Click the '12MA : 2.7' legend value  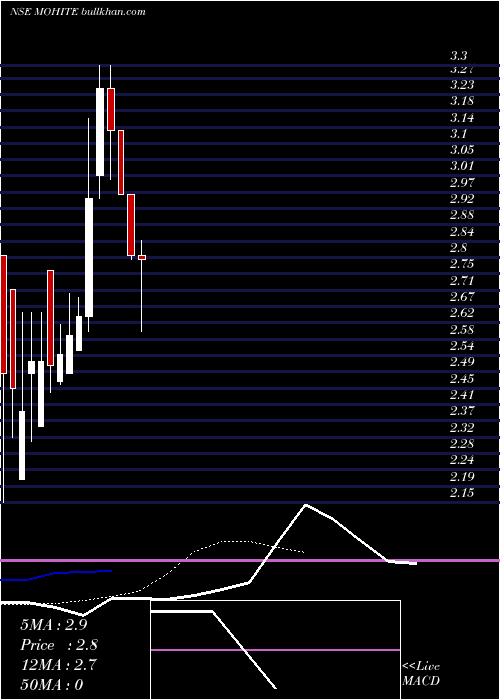coord(58,665)
